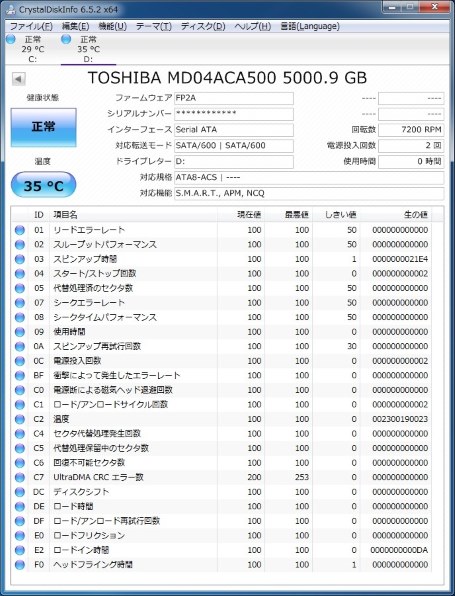455x596 pixels.
Task: Click the S.M.A.R.T., APM, NCQ features field
Action: [x=309, y=193]
